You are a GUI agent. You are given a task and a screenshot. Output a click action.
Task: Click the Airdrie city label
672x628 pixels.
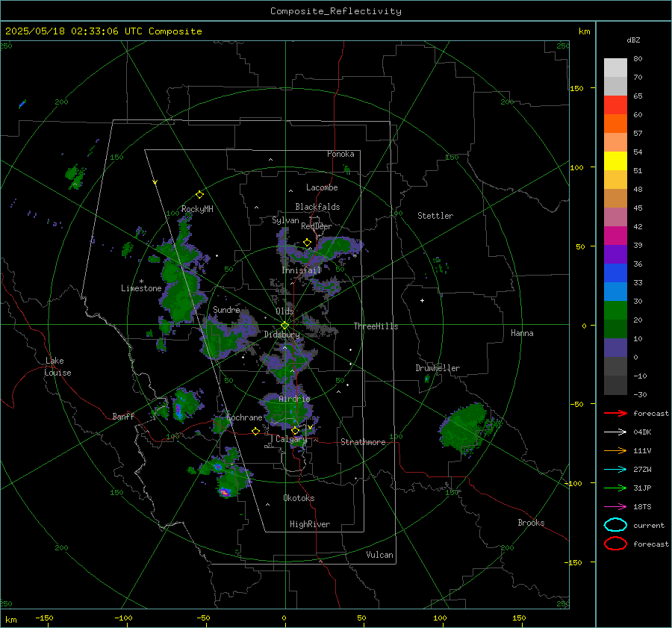[294, 399]
